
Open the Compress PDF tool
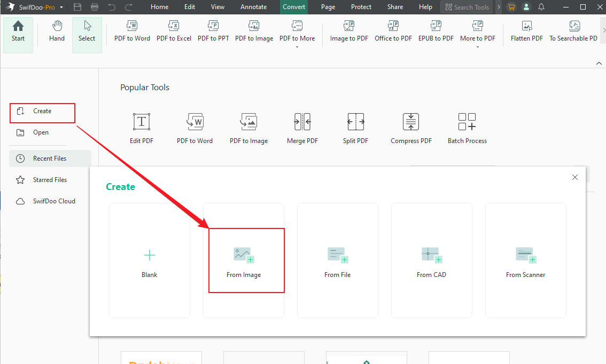tap(410, 127)
